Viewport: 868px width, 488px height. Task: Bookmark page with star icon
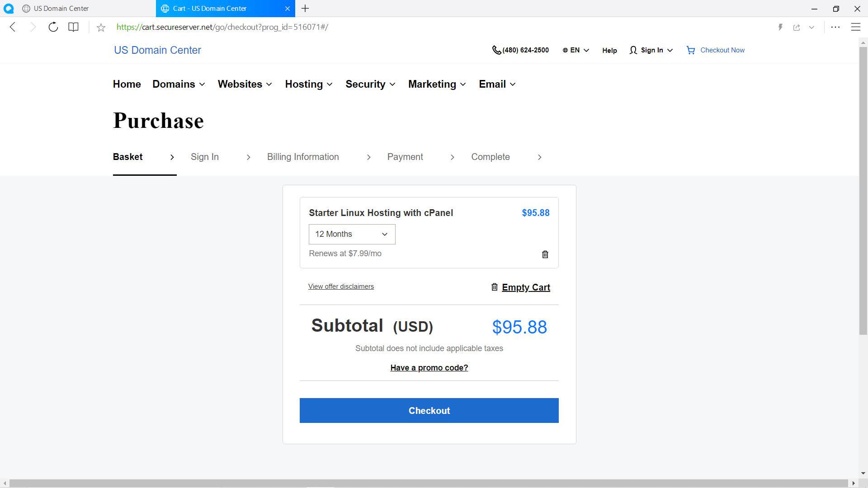pyautogui.click(x=101, y=28)
